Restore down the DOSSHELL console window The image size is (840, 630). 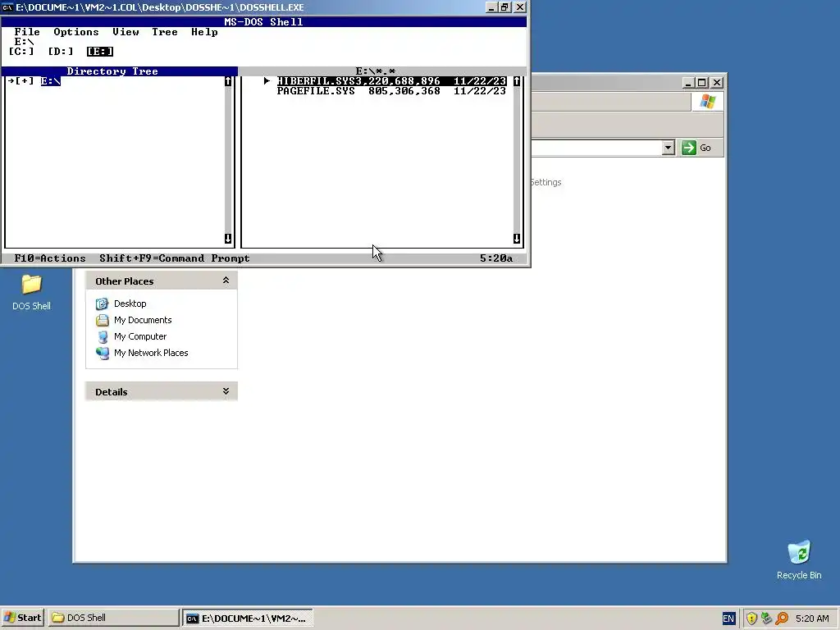pos(504,7)
